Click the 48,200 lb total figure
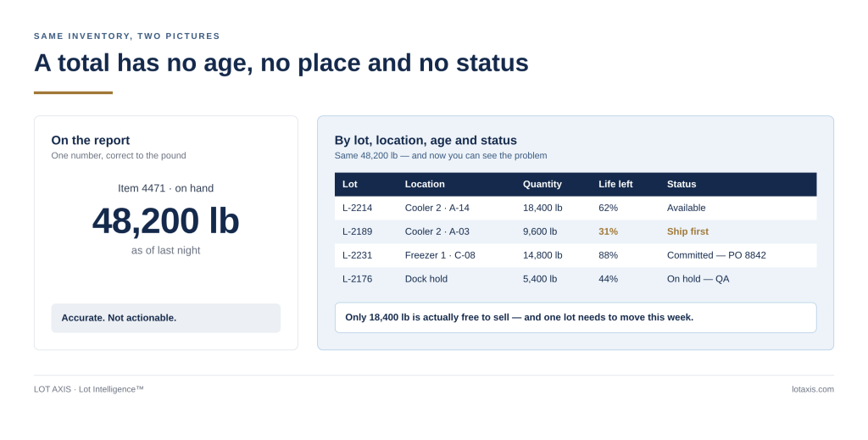Viewport: 868px width, 440px height. [x=165, y=220]
